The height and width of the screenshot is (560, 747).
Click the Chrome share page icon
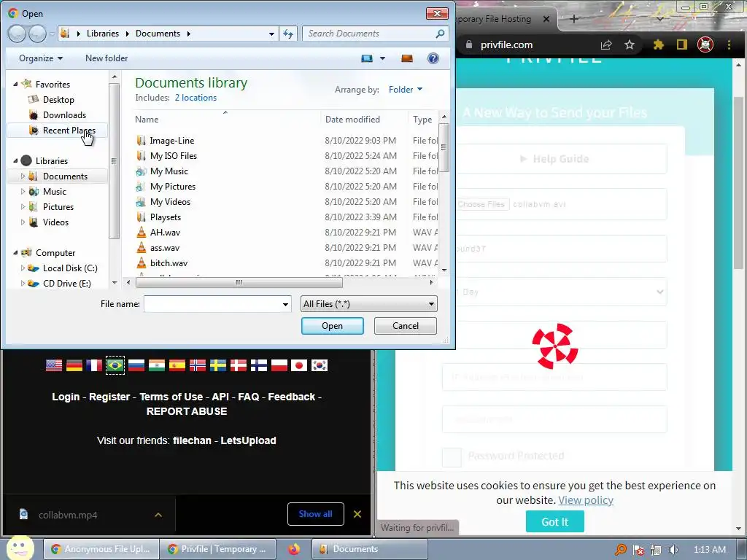click(x=606, y=44)
